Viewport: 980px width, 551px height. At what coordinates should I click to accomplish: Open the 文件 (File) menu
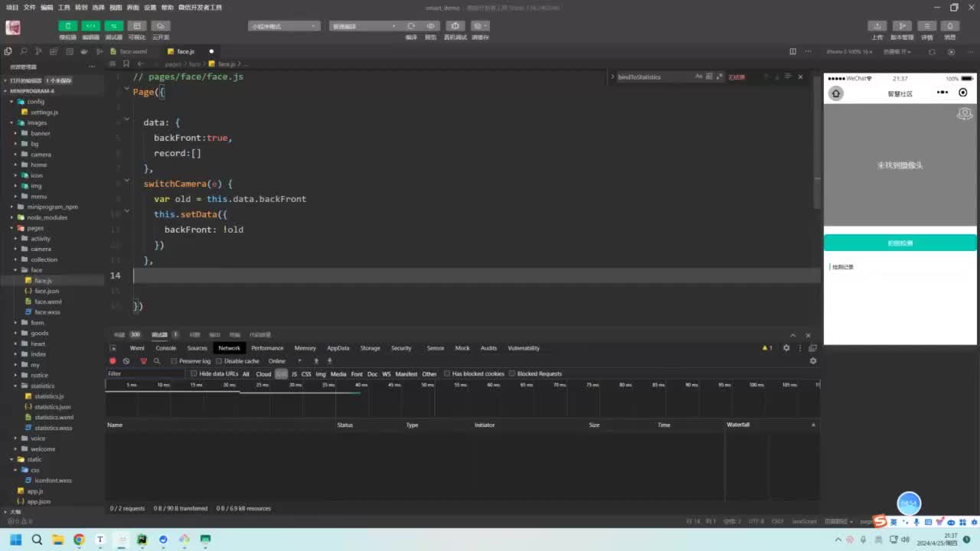[x=29, y=7]
